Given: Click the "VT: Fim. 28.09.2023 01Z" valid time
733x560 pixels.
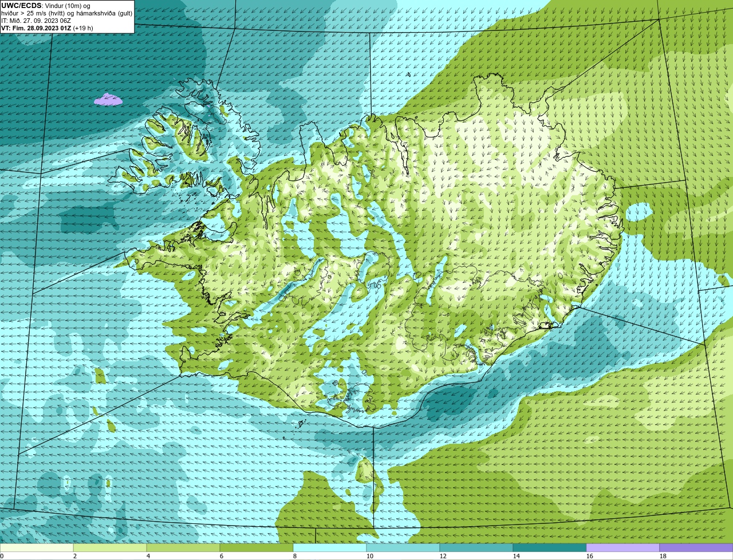Looking at the screenshot, I should click(x=36, y=28).
